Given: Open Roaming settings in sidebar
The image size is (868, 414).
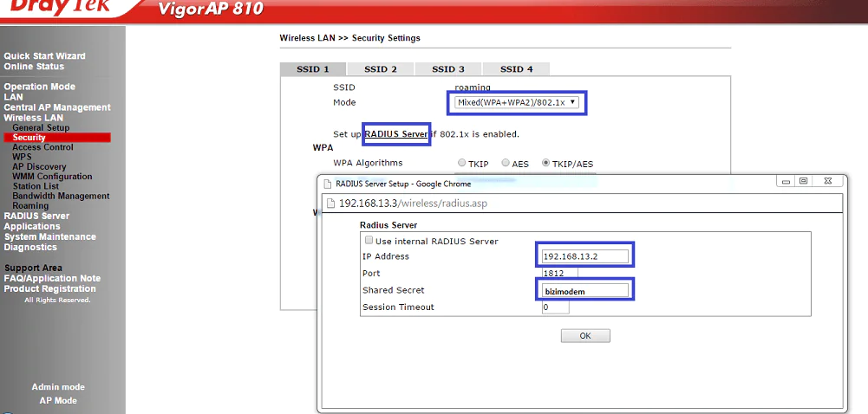Looking at the screenshot, I should [x=30, y=205].
